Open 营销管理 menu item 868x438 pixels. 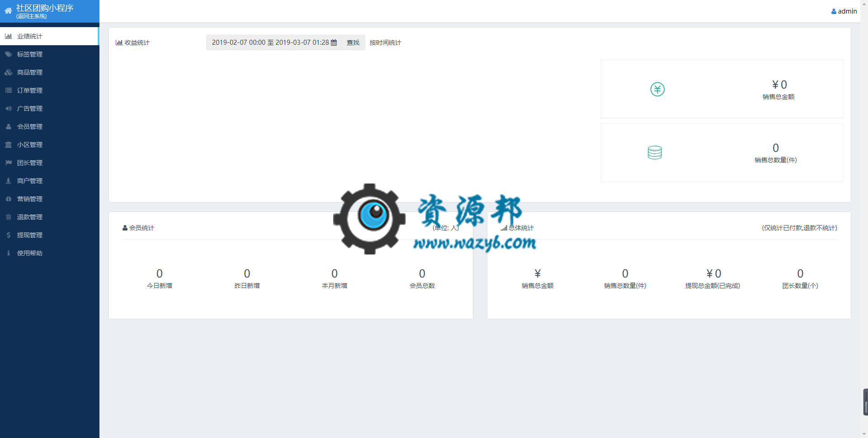tap(50, 199)
